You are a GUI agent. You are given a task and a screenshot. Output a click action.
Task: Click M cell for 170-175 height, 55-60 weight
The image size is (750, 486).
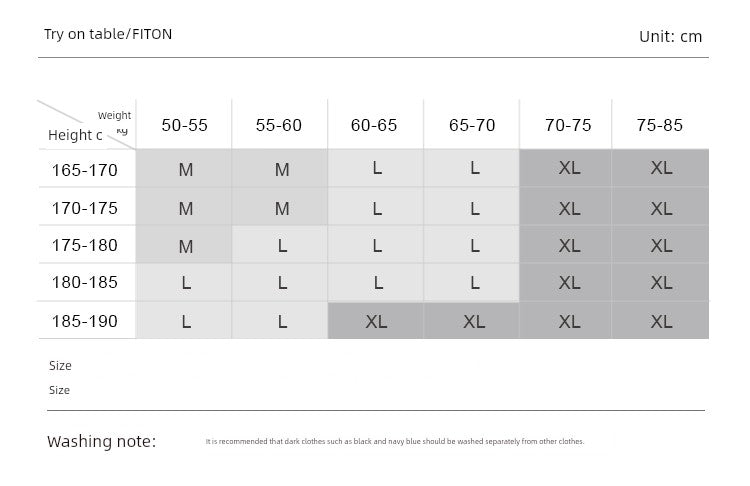[x=282, y=208]
